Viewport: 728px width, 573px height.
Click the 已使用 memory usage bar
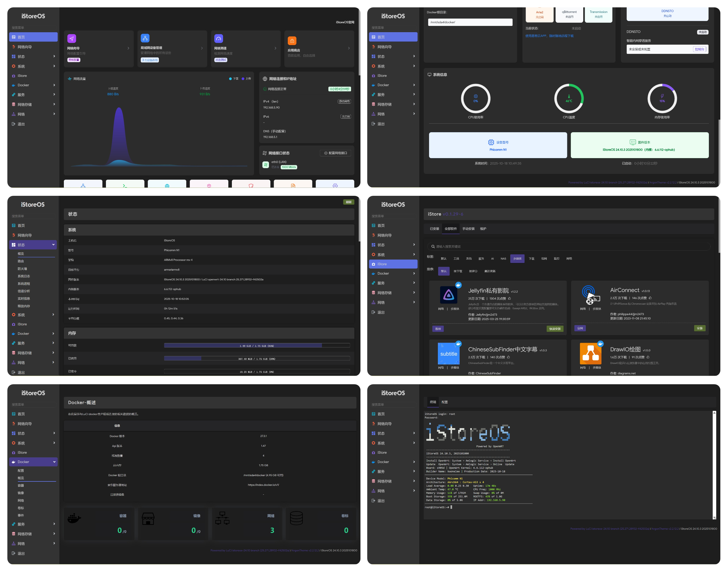(x=257, y=359)
